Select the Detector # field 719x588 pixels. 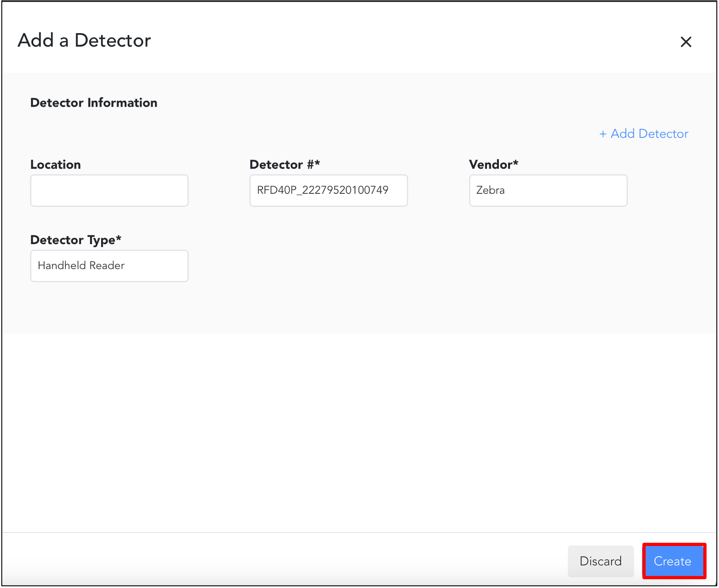[x=329, y=190]
